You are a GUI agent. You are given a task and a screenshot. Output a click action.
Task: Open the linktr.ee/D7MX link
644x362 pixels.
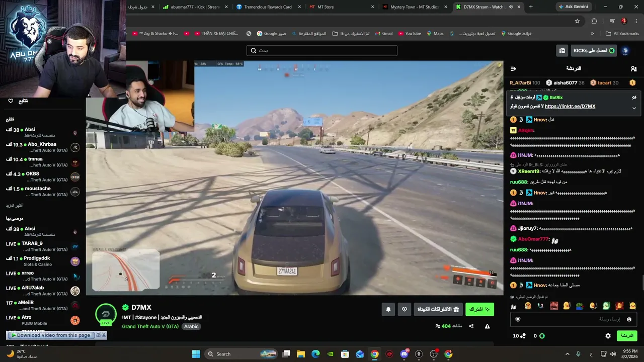[x=570, y=107]
